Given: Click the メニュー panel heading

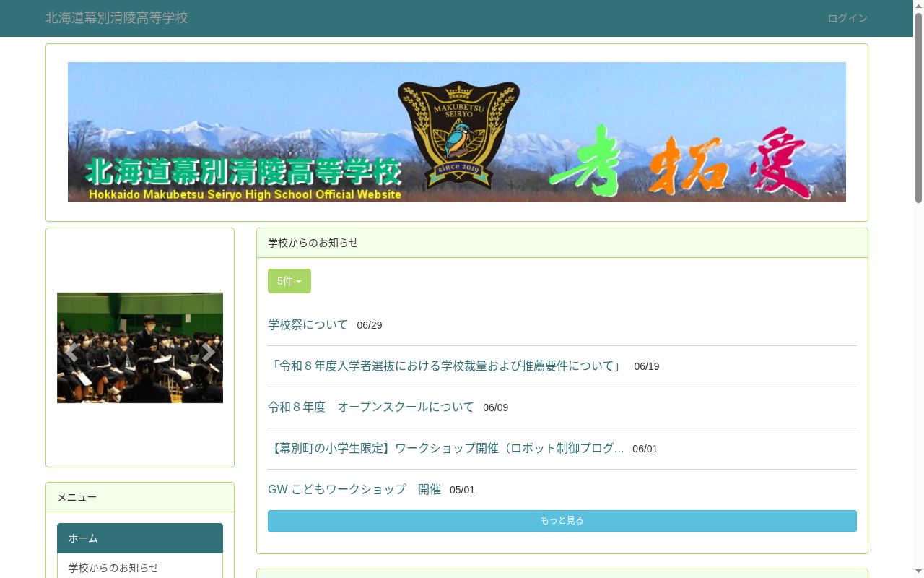Looking at the screenshot, I should click(140, 497).
